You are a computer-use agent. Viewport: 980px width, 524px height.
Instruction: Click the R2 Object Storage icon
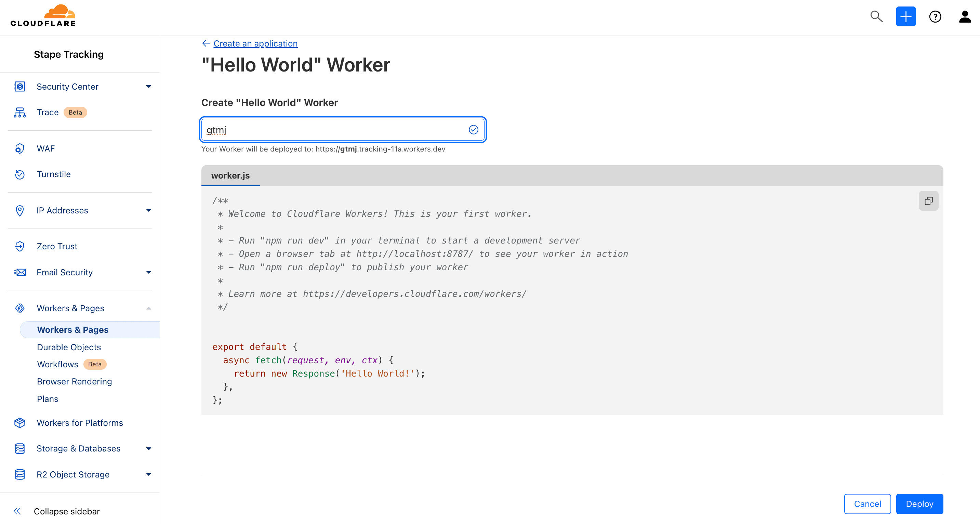tap(20, 474)
